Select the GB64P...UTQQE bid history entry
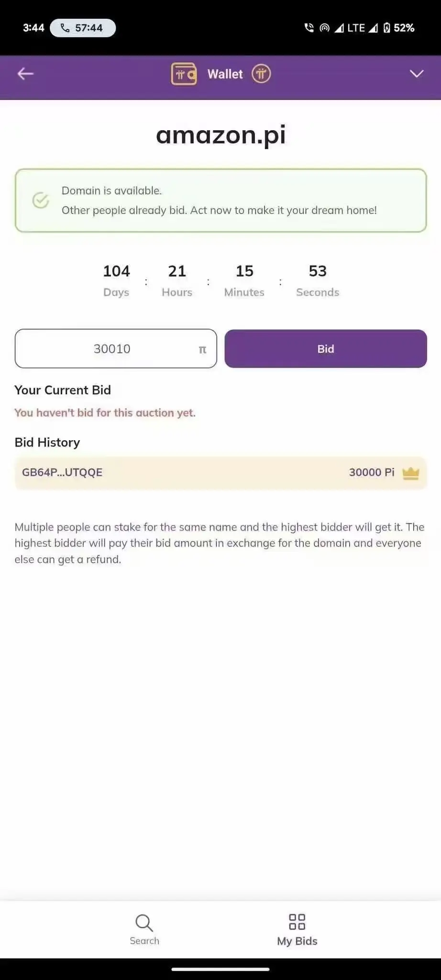Viewport: 441px width, 980px height. [x=220, y=473]
